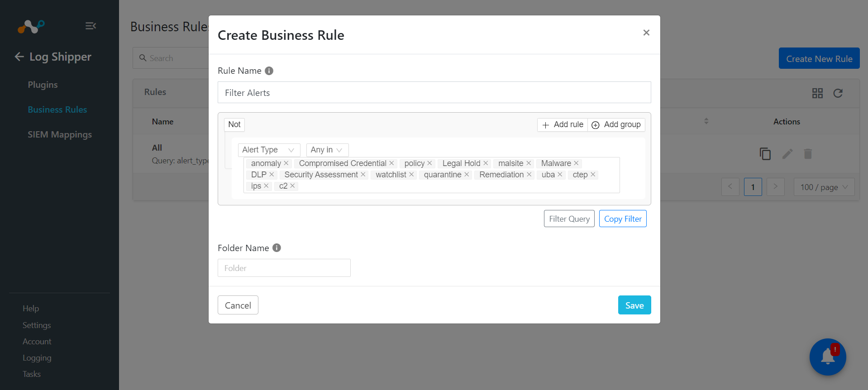Delete the All rule trash icon
Screen dimensions: 868x390
[808, 154]
